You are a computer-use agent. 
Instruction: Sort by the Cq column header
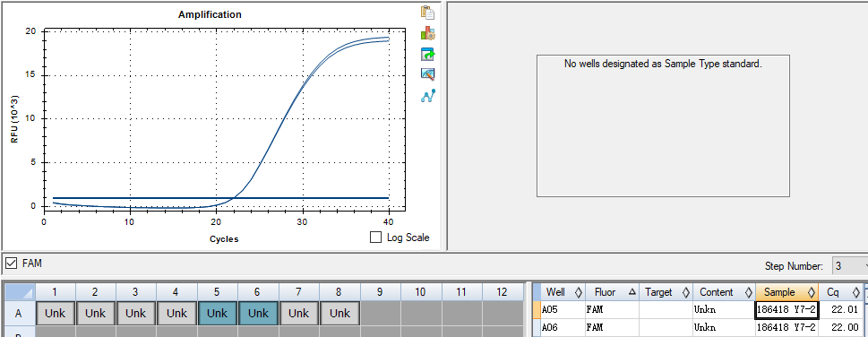click(840, 292)
